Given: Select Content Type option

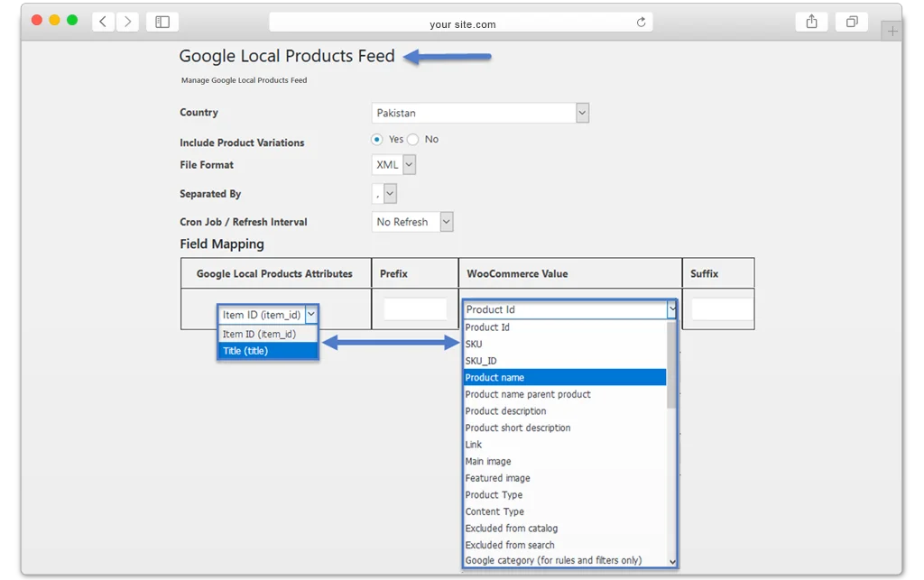Looking at the screenshot, I should pyautogui.click(x=565, y=511).
